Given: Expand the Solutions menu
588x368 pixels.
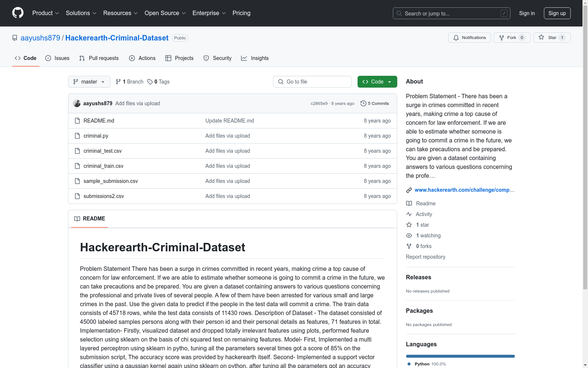Looking at the screenshot, I should (81, 13).
